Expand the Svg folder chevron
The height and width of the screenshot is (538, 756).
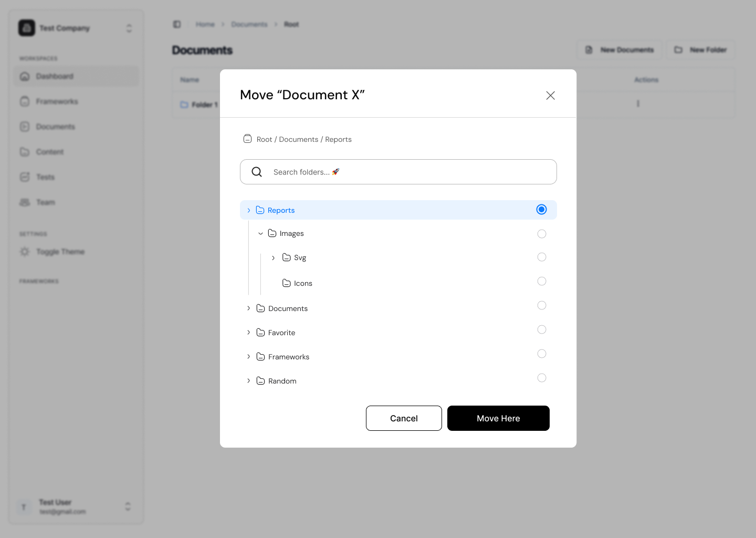(x=273, y=257)
